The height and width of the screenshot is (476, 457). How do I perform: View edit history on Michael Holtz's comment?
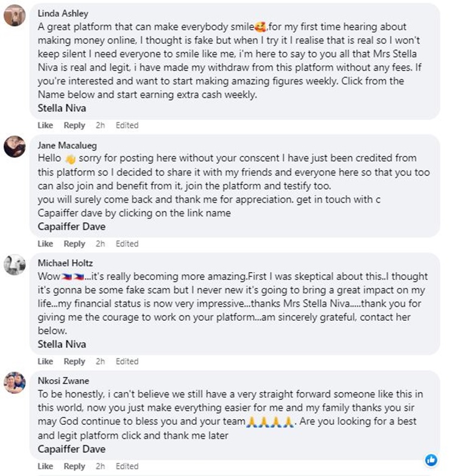tap(127, 362)
